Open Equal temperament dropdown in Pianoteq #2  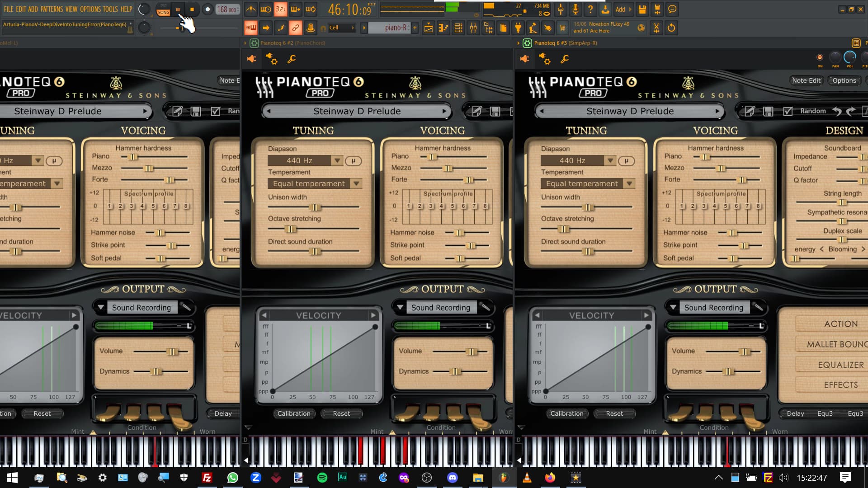pyautogui.click(x=356, y=183)
